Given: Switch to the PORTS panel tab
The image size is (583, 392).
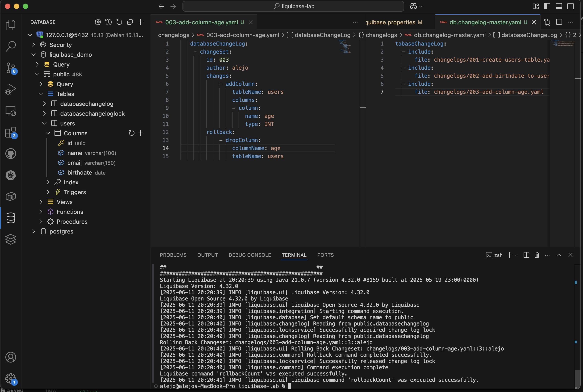Looking at the screenshot, I should pos(325,255).
